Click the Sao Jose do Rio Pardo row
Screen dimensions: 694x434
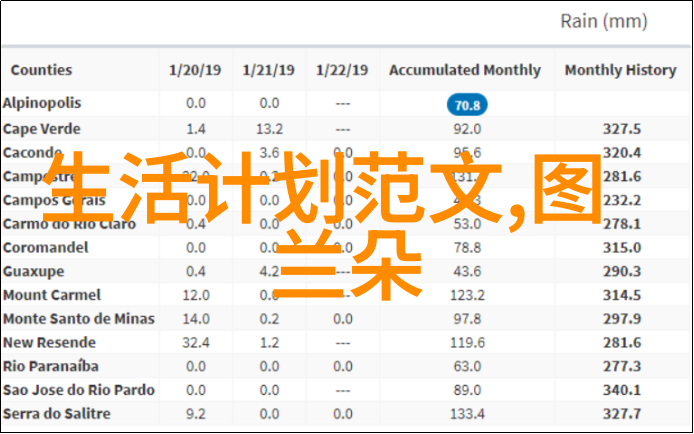pos(78,389)
